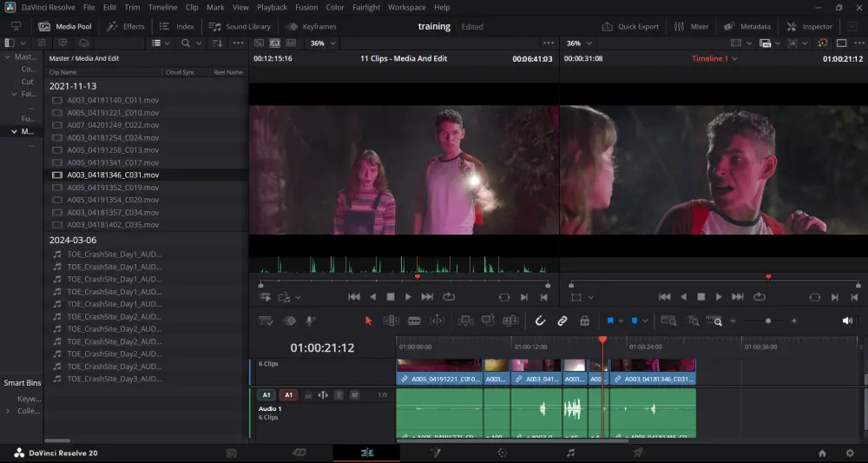
Task: Open the Color page icon
Action: point(502,453)
